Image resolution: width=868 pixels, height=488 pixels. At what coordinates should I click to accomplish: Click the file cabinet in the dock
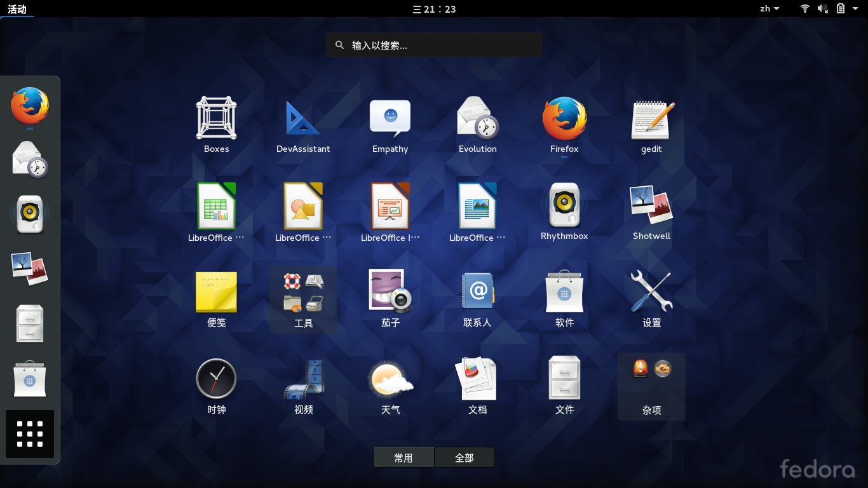coord(30,323)
